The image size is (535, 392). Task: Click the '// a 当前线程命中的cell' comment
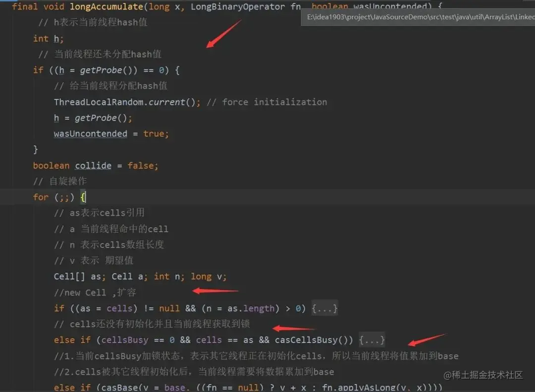pos(111,229)
